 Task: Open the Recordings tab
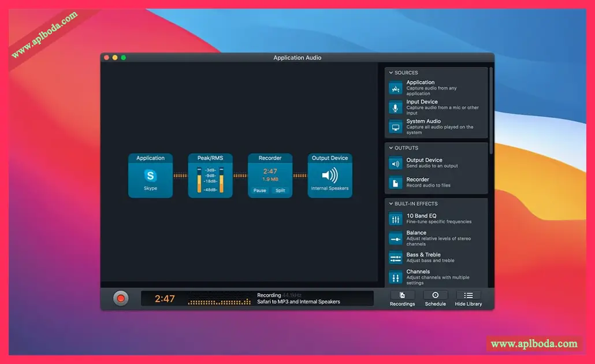click(x=402, y=299)
